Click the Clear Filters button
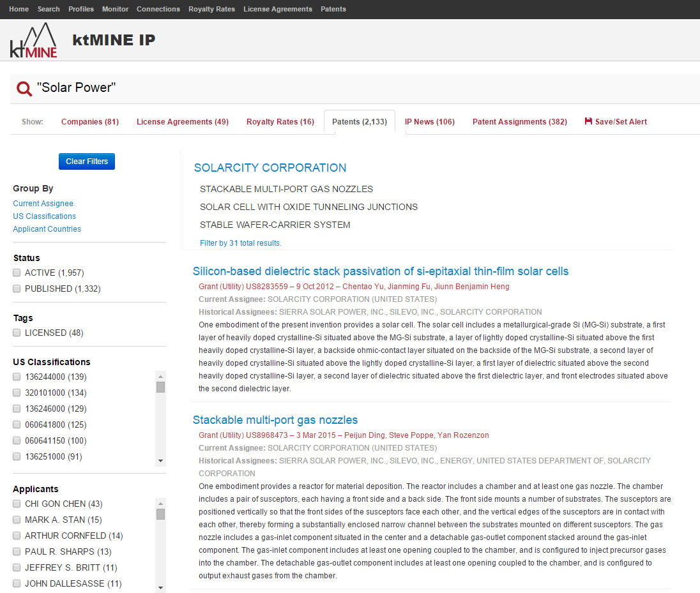The image size is (700, 593). click(x=87, y=161)
